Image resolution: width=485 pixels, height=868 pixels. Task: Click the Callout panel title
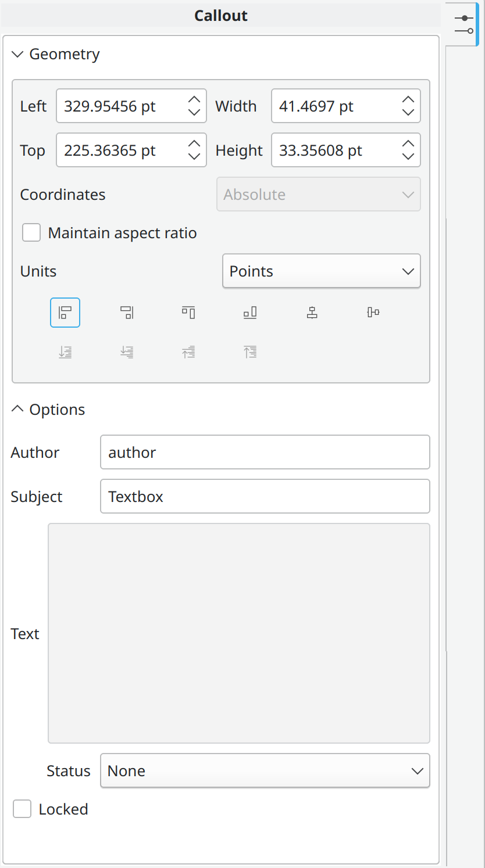(x=221, y=15)
